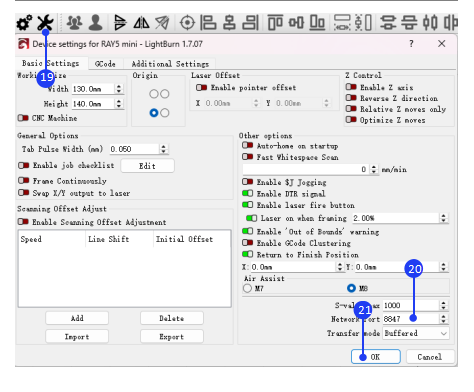Click the Network Port spinner arrows
The width and height of the screenshot is (474, 392).
443,319
